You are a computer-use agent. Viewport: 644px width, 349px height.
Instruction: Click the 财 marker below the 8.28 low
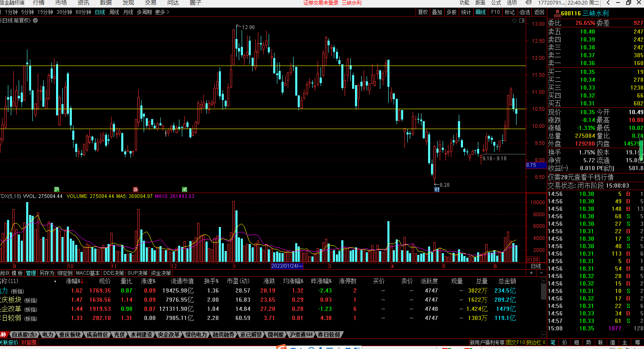coord(437,190)
